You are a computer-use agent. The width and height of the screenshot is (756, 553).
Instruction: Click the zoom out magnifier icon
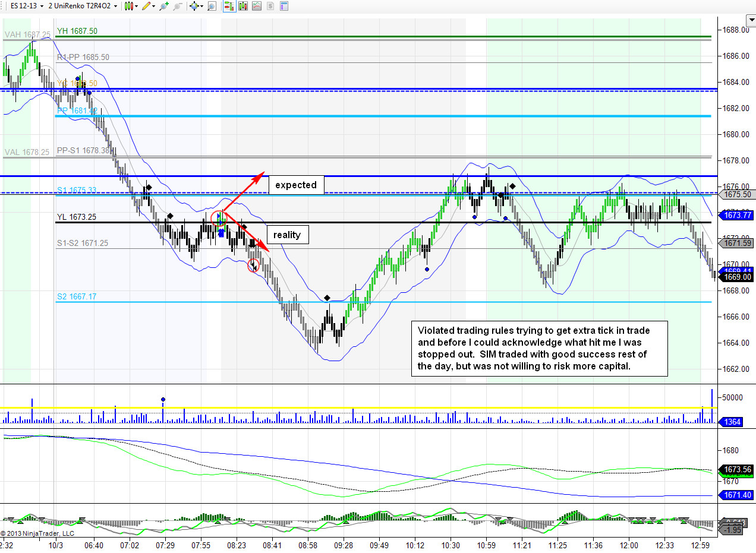pos(177,6)
